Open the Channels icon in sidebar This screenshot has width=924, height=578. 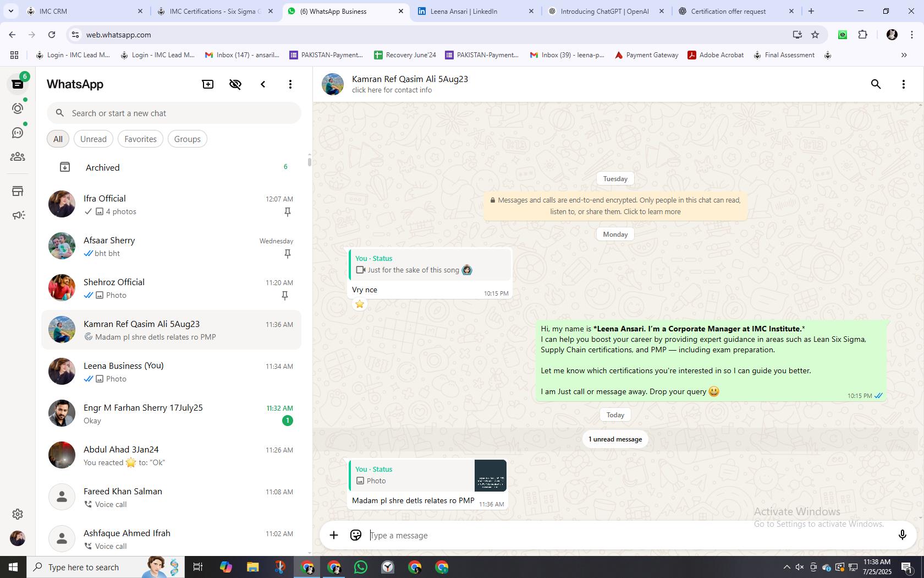point(18,133)
